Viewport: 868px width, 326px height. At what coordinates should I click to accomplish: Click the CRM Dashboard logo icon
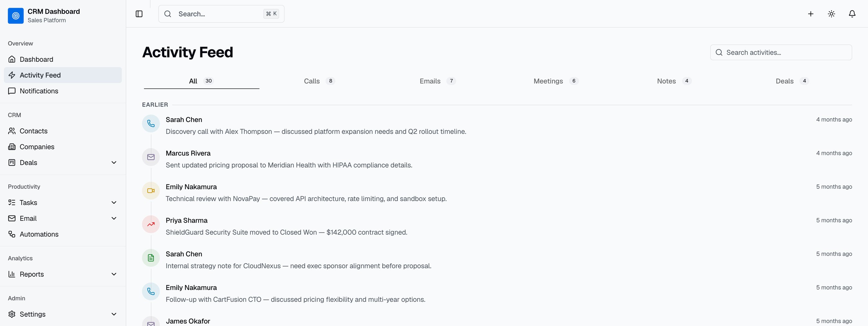(15, 16)
